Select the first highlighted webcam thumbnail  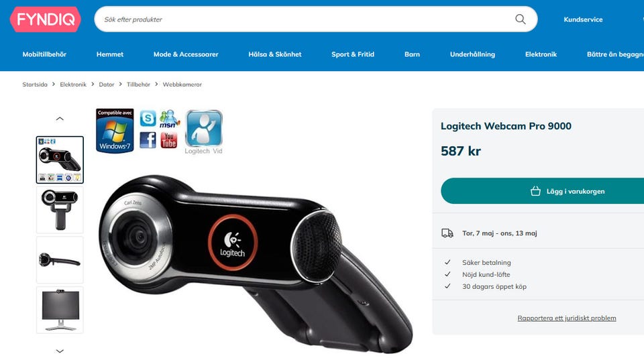pos(60,160)
